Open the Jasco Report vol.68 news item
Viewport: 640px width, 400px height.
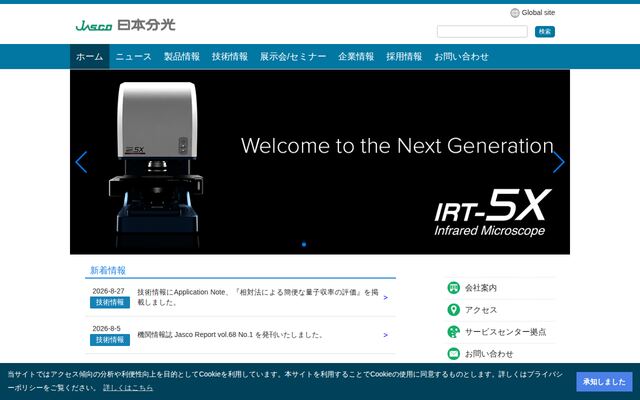pyautogui.click(x=230, y=335)
